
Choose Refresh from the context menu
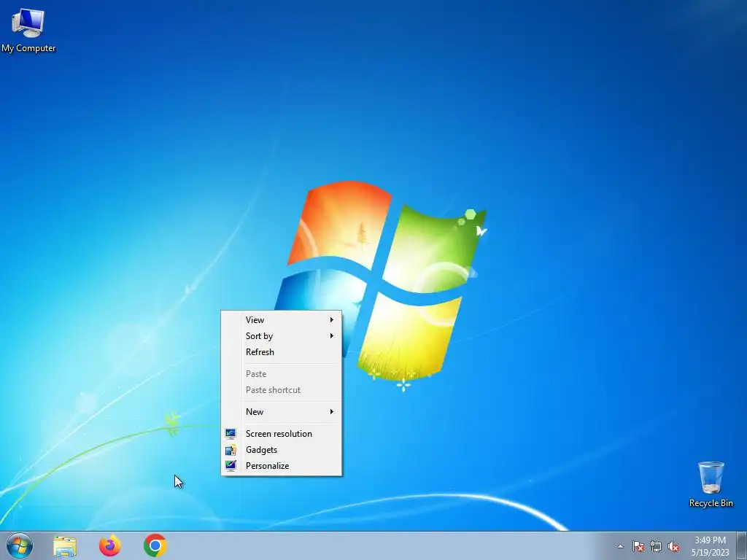pos(281,352)
